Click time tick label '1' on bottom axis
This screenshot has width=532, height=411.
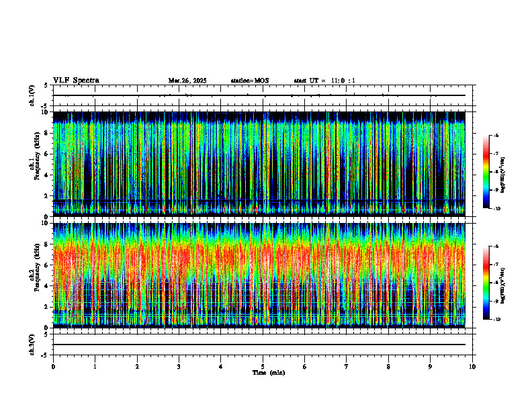(x=95, y=367)
